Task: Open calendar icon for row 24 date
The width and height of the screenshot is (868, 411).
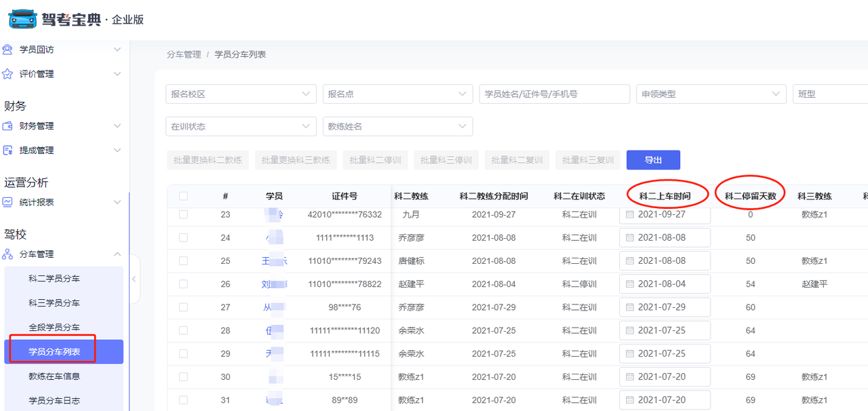Action: tap(629, 238)
